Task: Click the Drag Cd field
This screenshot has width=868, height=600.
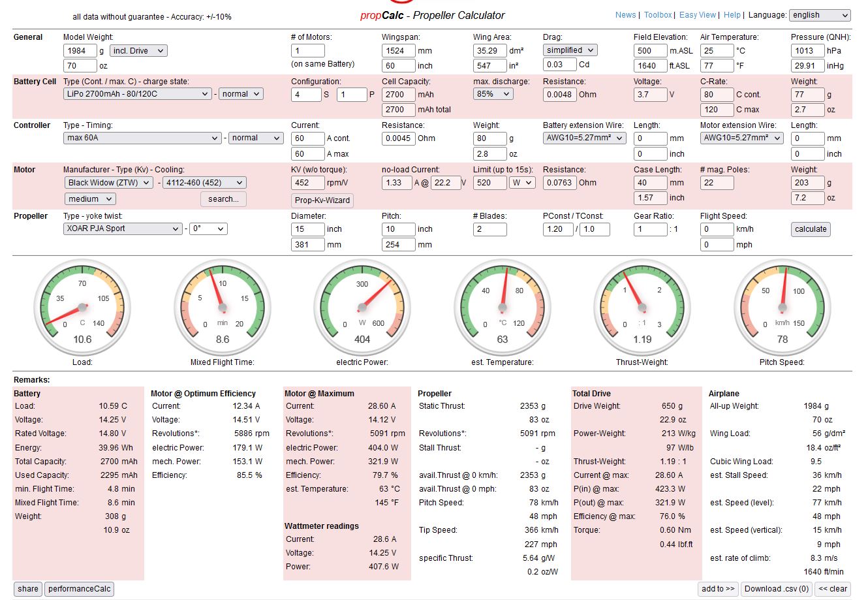Action: [x=560, y=64]
